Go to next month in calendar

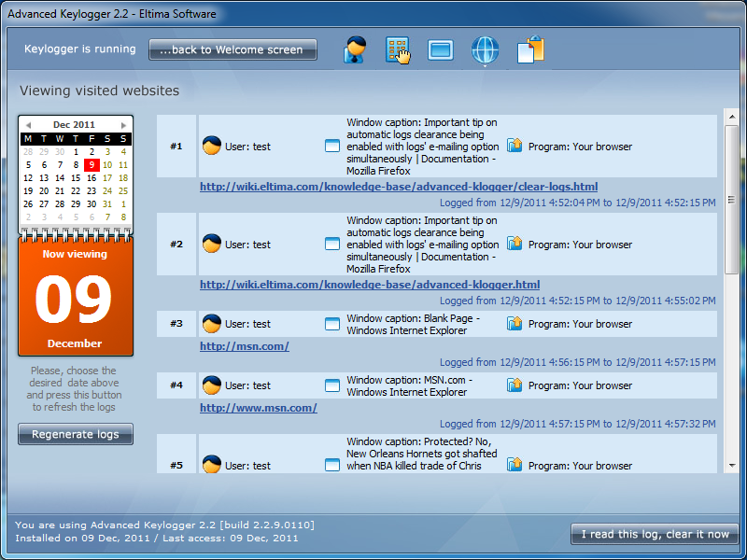(123, 124)
